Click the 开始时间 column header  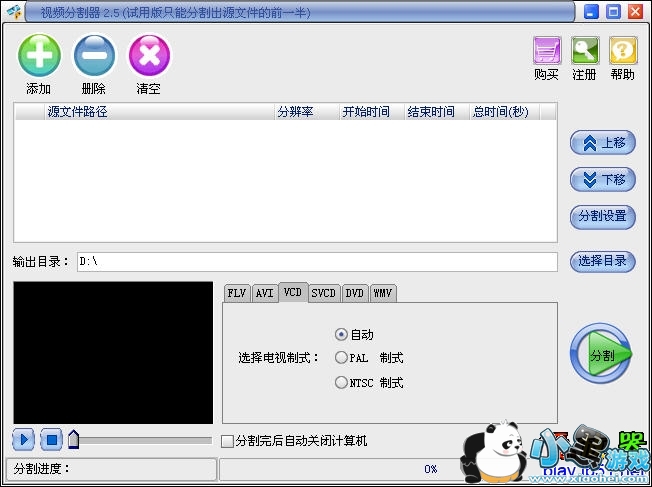tap(372, 112)
